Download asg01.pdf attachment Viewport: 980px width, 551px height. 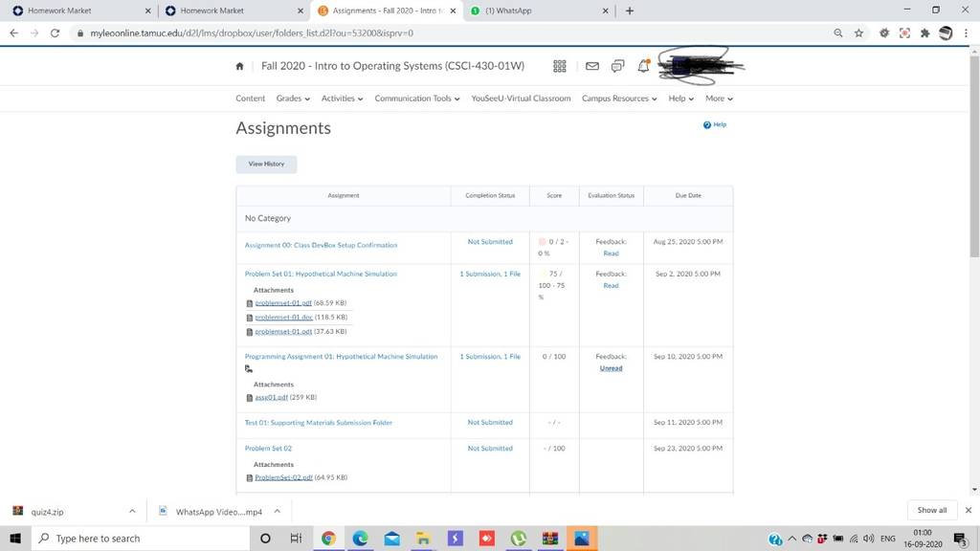pyautogui.click(x=271, y=397)
